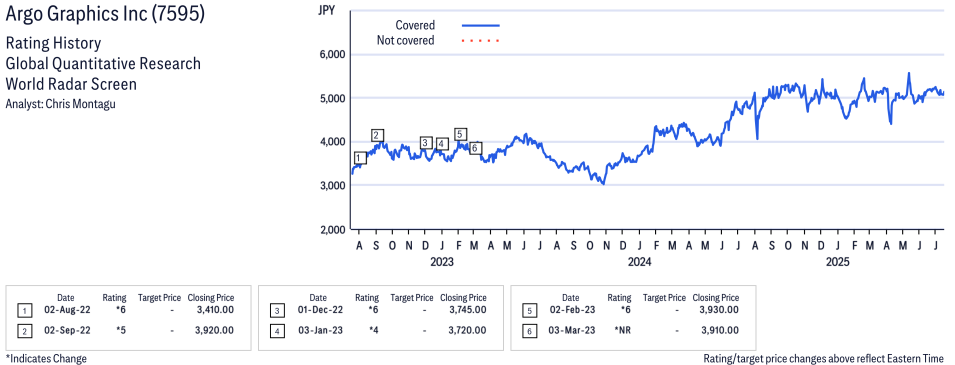
Task: Click table row box numbered 6
Action: click(x=529, y=331)
